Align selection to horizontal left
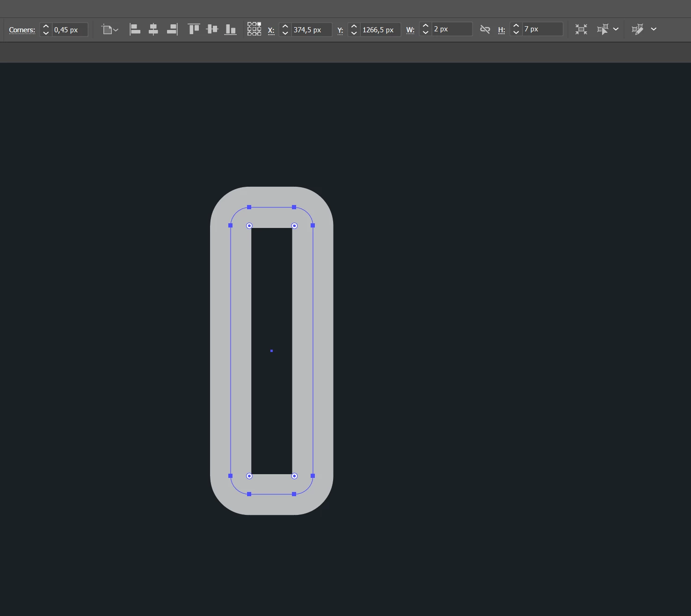The image size is (691, 616). [x=135, y=29]
